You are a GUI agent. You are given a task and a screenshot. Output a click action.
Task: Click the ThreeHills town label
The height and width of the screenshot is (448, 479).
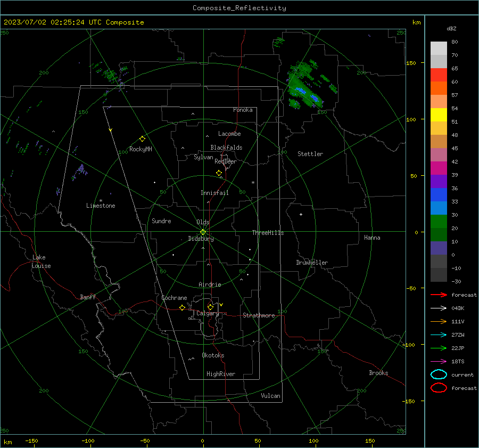pyautogui.click(x=268, y=233)
